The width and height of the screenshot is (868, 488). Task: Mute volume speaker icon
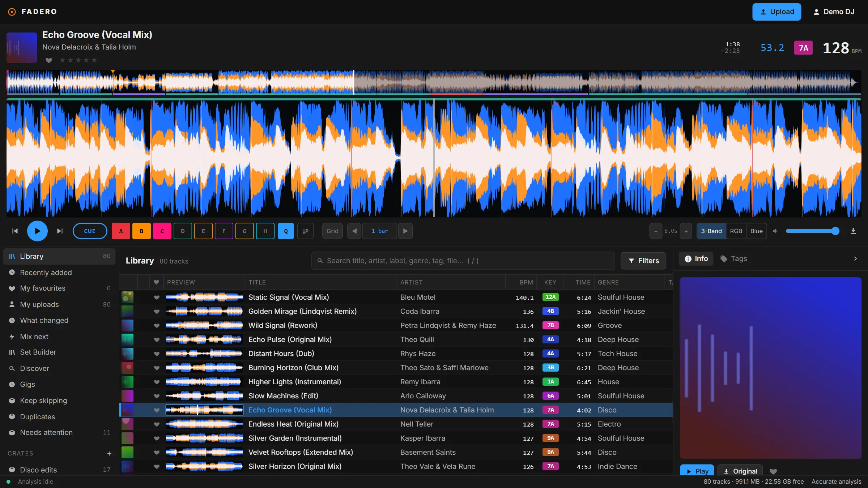[x=775, y=231]
